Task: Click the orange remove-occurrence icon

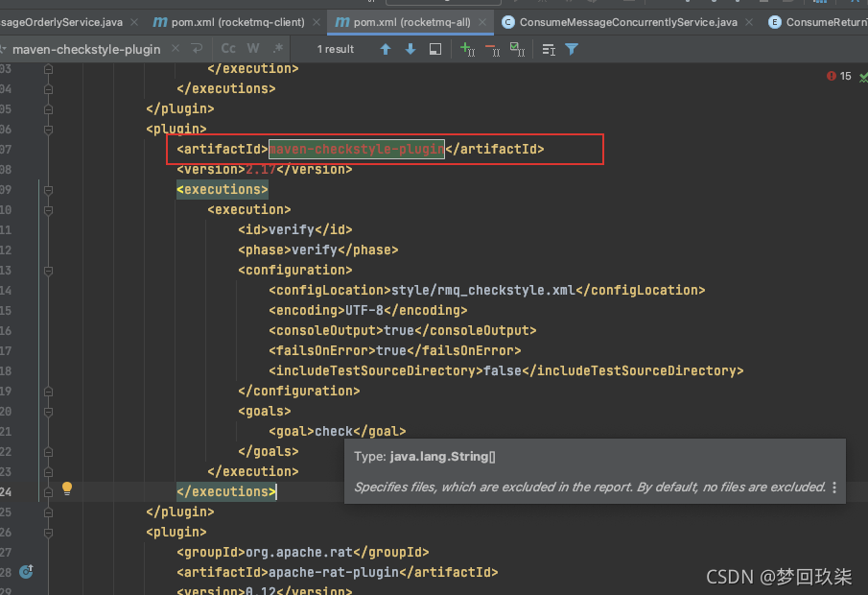Action: (492, 49)
